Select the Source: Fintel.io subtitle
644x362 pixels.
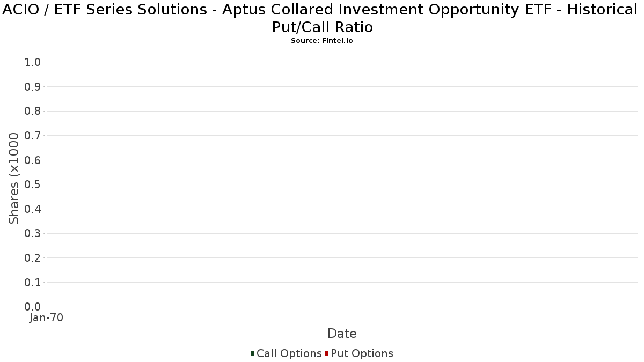[322, 41]
